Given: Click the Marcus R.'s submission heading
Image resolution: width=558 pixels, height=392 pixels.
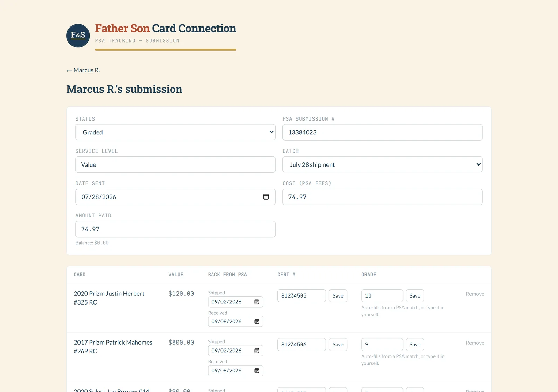Looking at the screenshot, I should click(124, 89).
